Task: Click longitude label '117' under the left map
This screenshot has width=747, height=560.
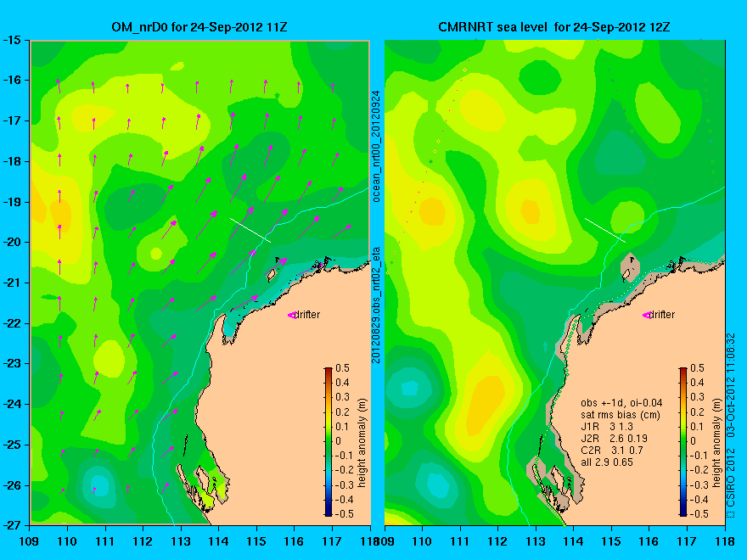Action: (332, 541)
